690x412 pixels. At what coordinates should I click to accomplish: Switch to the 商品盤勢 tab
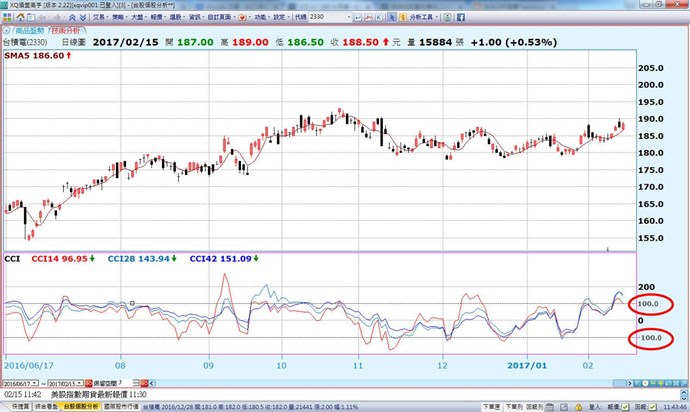click(x=22, y=31)
